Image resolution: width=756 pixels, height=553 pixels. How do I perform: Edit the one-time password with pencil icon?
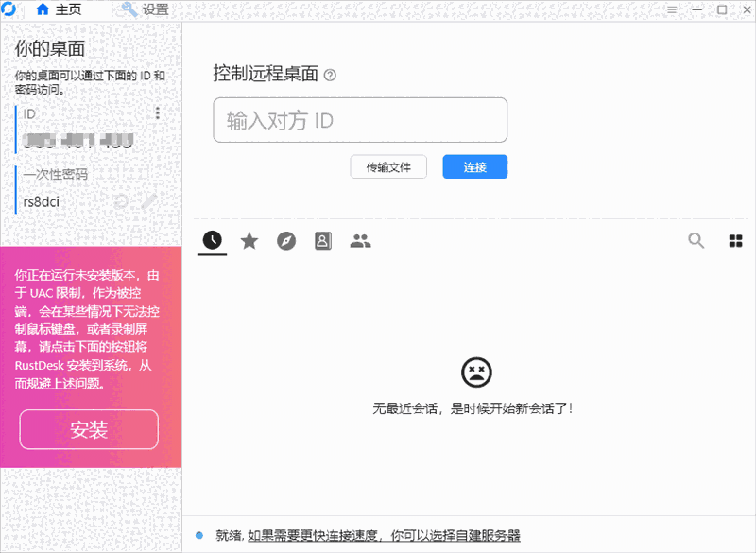(x=146, y=200)
